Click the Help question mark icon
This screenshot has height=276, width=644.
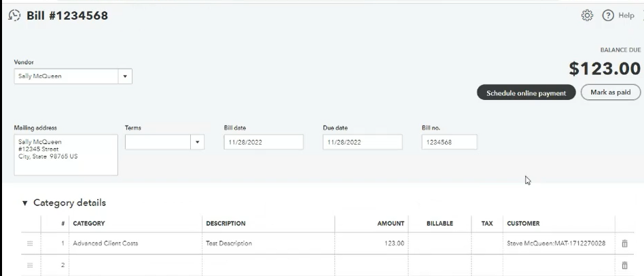point(608,15)
